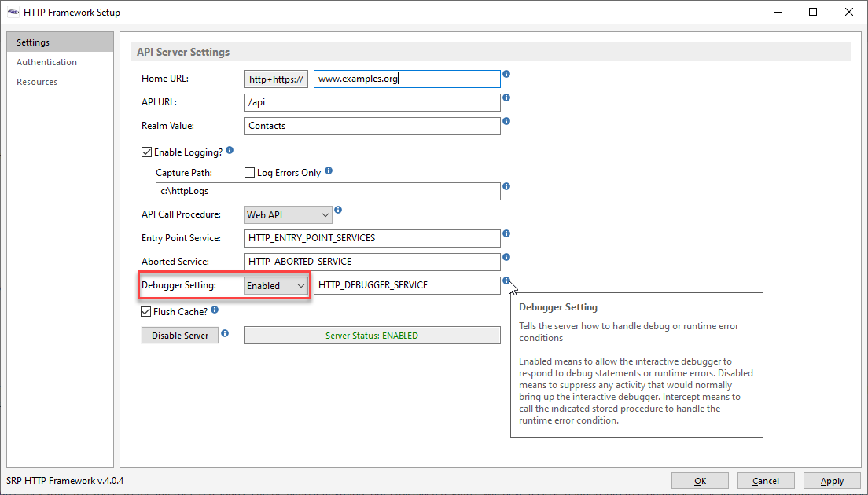The image size is (868, 495).
Task: Click info icon next to Disable Server button
Action: (225, 333)
